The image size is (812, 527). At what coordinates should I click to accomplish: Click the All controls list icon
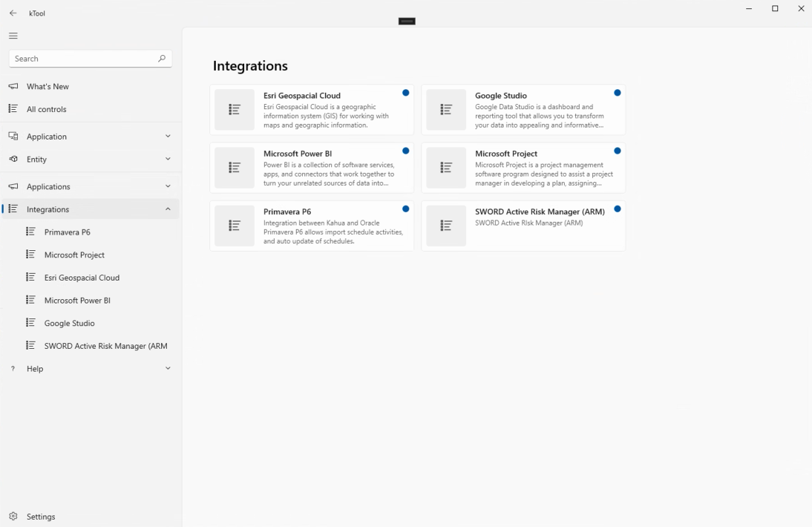(13, 108)
